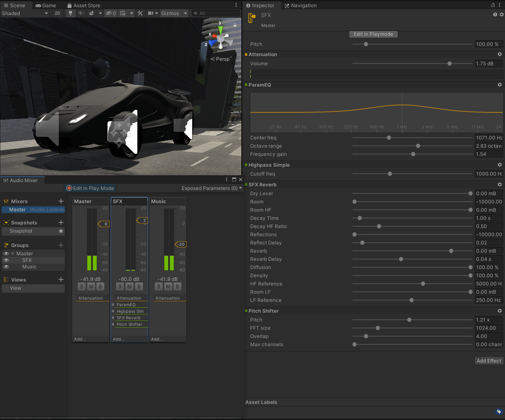This screenshot has width=505, height=420.
Task: Mute the SFX mixer channel
Action: tap(129, 286)
